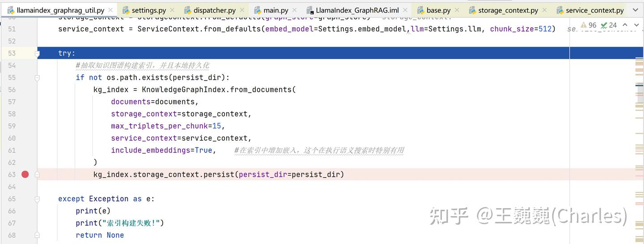Click the warnings indicator showing 96
This screenshot has height=244, width=644.
tap(588, 25)
